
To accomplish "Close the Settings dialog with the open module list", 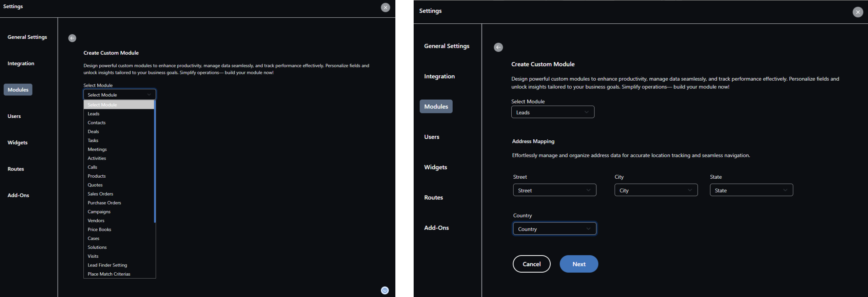I will pos(385,7).
